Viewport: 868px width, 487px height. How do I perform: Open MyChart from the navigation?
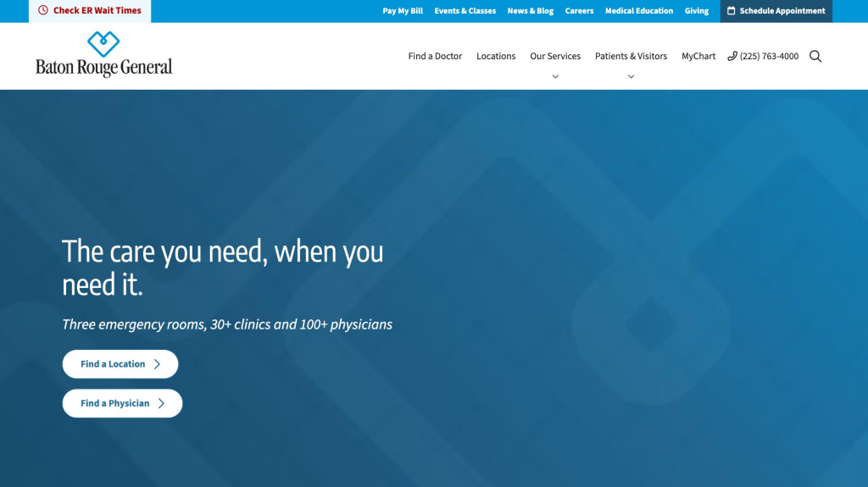(698, 56)
